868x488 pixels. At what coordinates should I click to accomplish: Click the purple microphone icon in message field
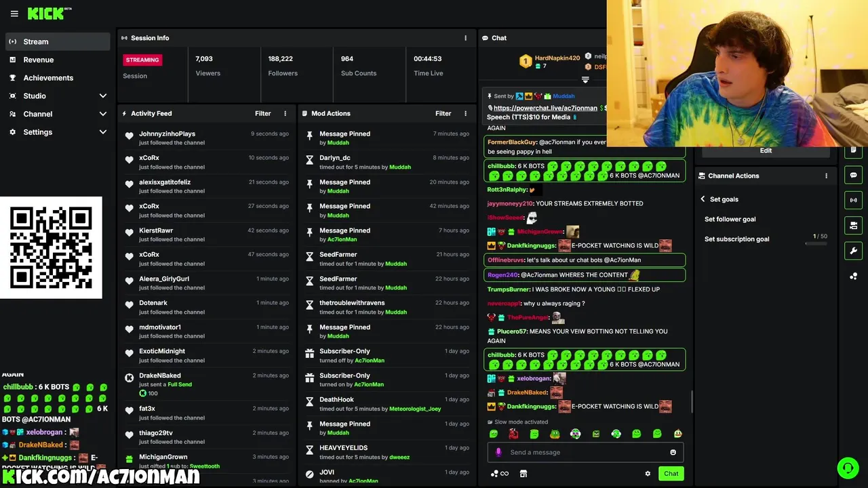498,452
